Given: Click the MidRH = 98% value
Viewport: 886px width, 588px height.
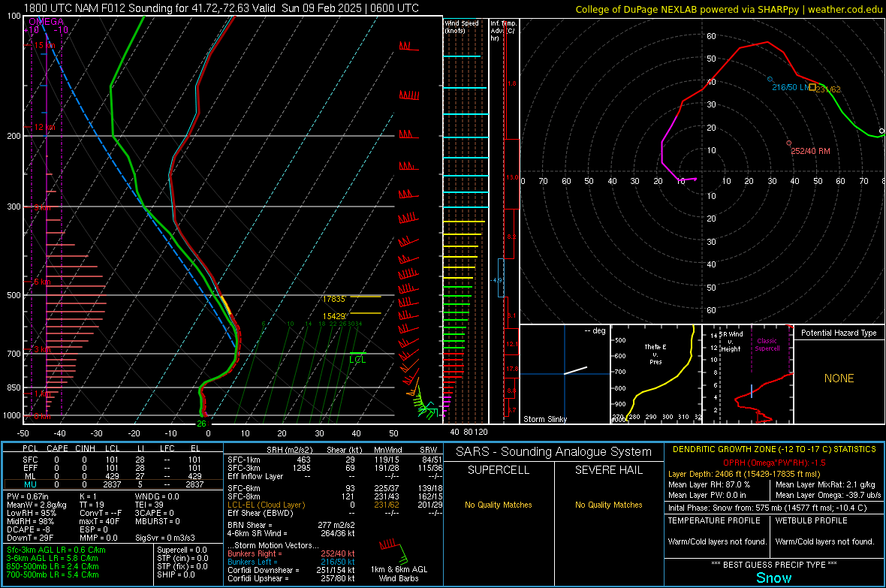Looking at the screenshot, I should coord(30,521).
